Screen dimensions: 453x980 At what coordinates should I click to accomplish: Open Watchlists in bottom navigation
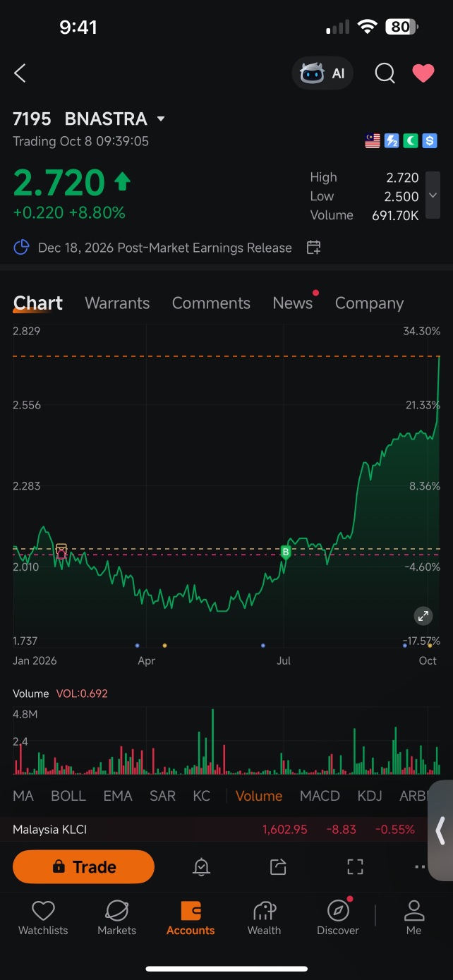tap(43, 919)
